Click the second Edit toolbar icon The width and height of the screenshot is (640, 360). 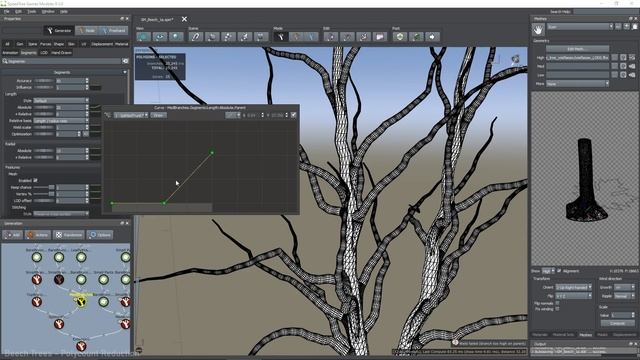pyautogui.click(x=347, y=37)
